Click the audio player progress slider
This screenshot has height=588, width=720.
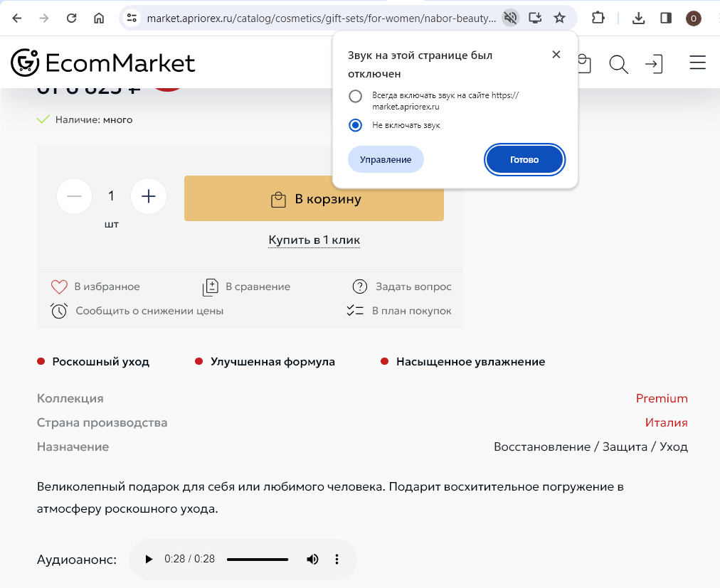(258, 560)
